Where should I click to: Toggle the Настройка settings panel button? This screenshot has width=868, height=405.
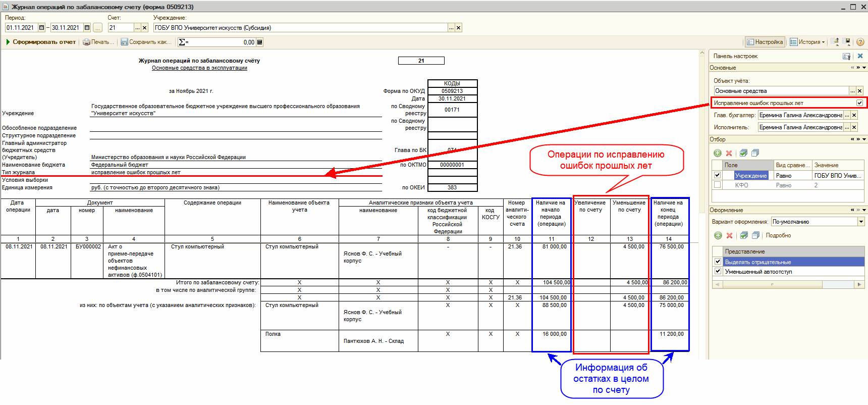tap(765, 42)
